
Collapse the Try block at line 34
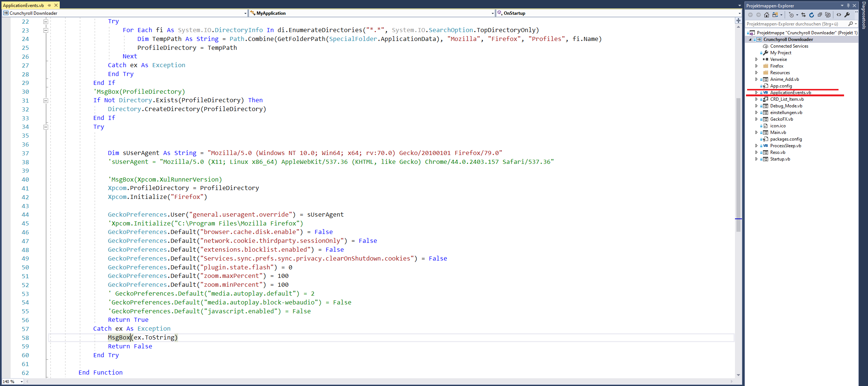tap(46, 127)
